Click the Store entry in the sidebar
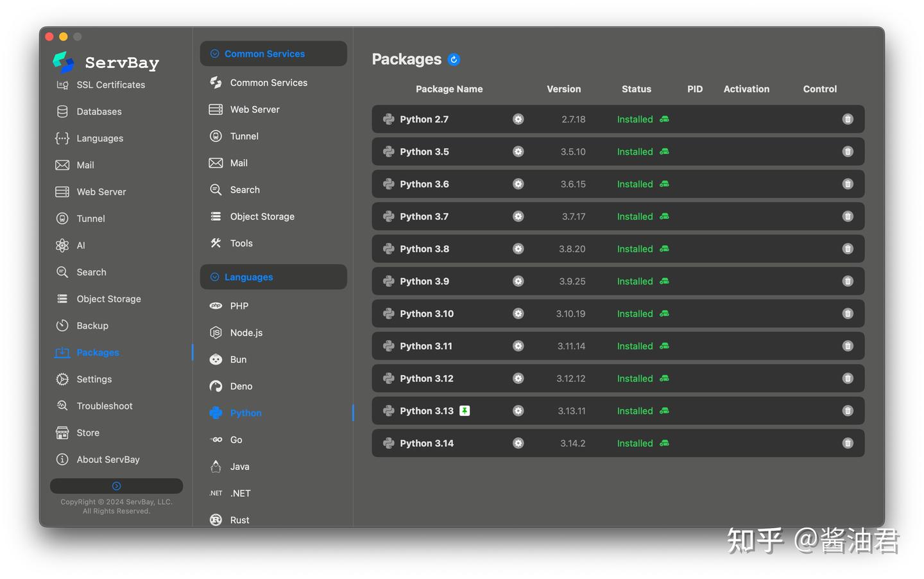This screenshot has width=924, height=579. 88,433
